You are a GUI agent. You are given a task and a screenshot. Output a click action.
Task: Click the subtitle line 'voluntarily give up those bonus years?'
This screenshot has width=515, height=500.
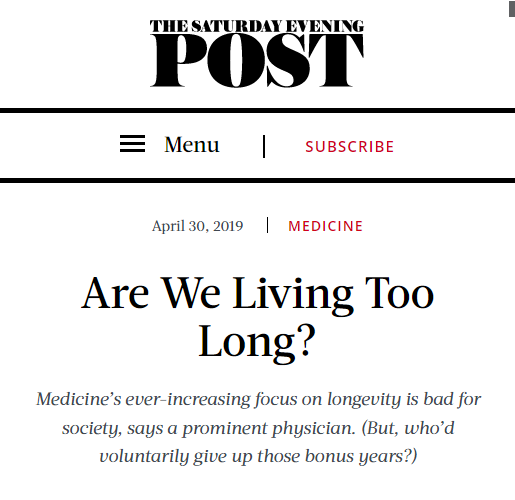258,456
